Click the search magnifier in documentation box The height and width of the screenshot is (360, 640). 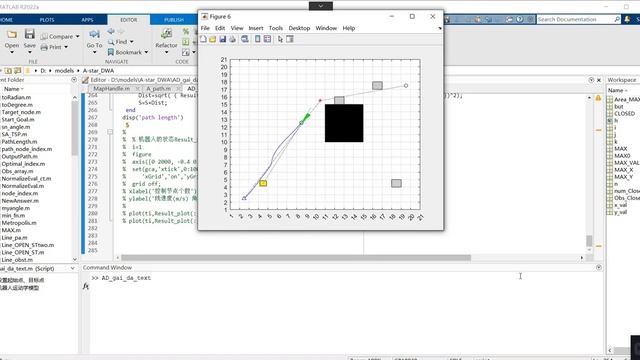(x=617, y=19)
